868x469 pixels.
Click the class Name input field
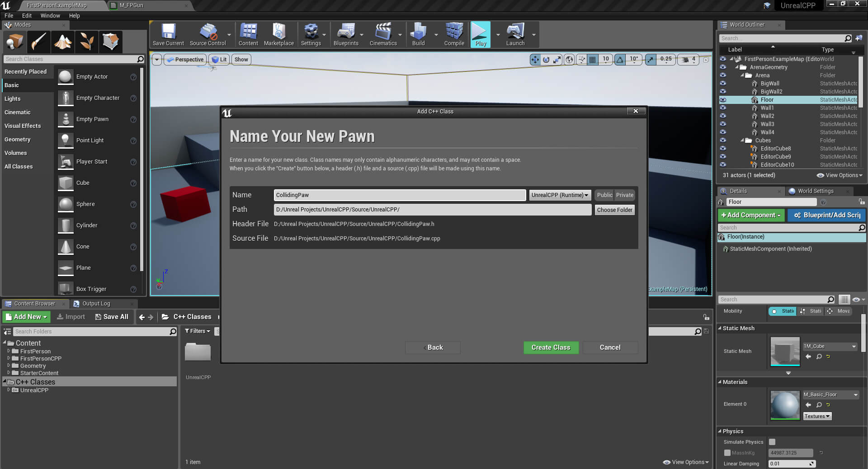(400, 195)
